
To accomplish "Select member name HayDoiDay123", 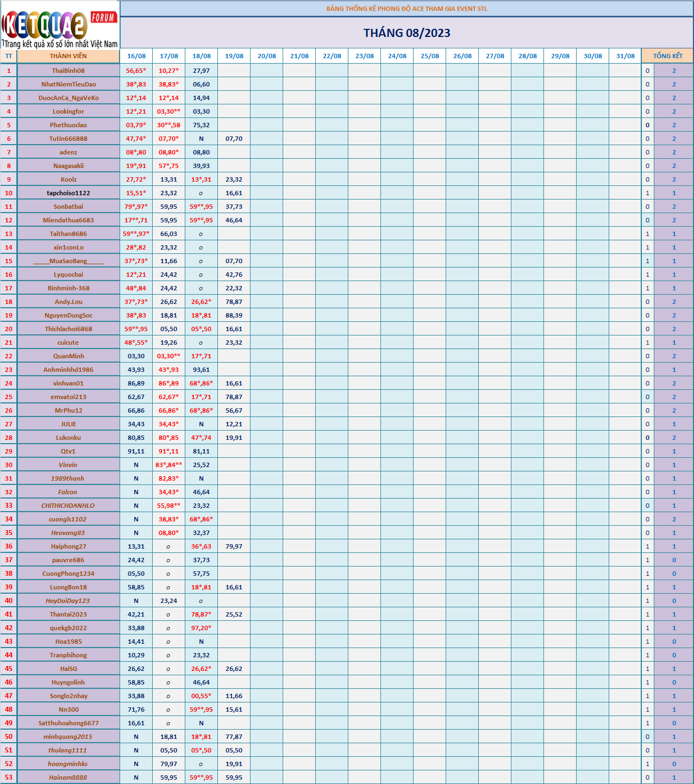I will [x=68, y=601].
